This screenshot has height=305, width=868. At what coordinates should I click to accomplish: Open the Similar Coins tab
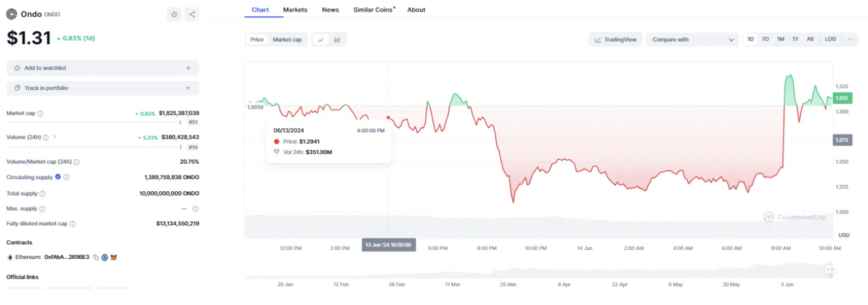click(x=374, y=10)
